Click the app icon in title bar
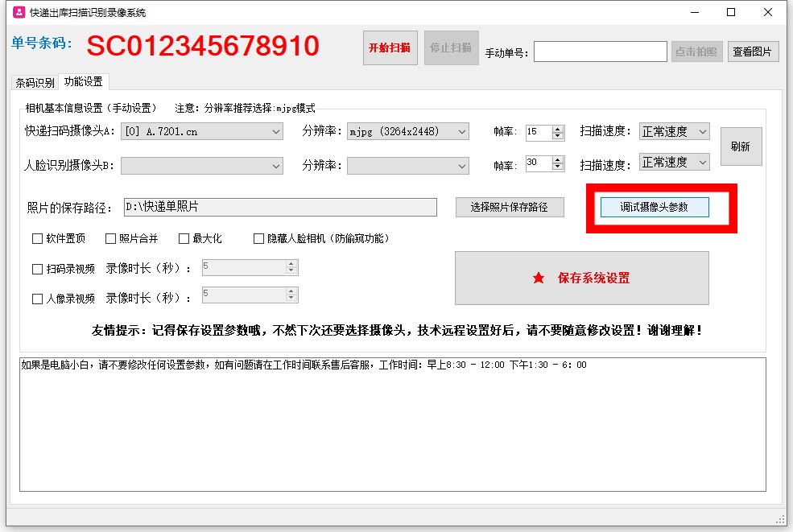 [x=18, y=12]
